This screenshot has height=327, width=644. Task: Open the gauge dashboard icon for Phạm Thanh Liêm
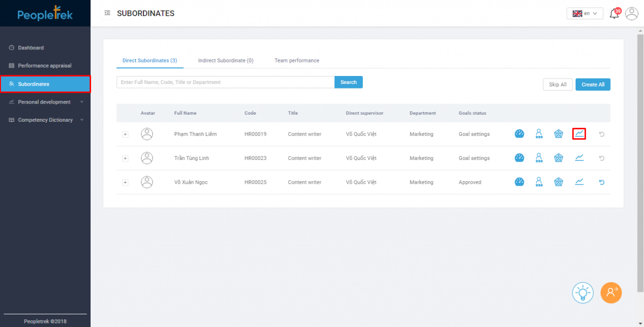tap(519, 134)
